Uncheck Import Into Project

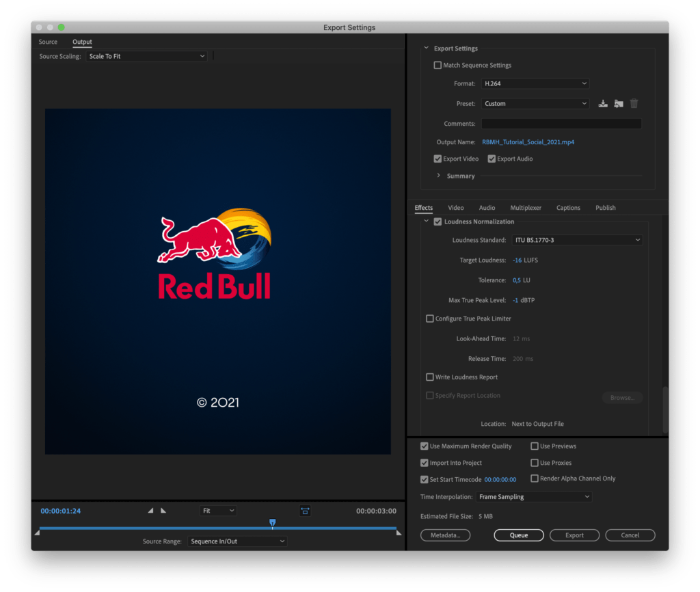click(x=424, y=463)
